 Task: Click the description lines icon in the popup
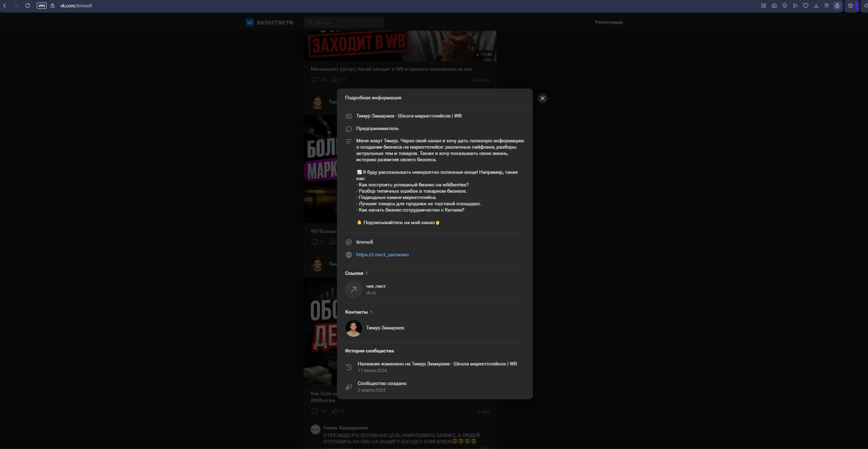tap(349, 141)
